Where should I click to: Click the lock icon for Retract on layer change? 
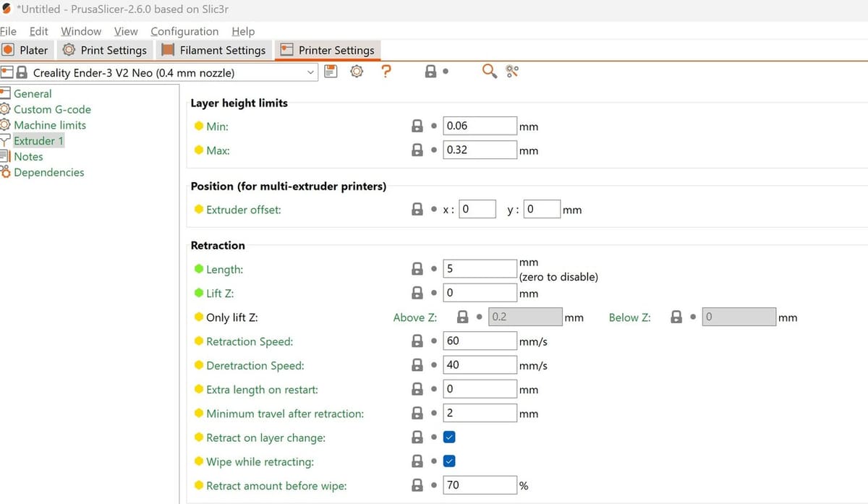pyautogui.click(x=417, y=437)
